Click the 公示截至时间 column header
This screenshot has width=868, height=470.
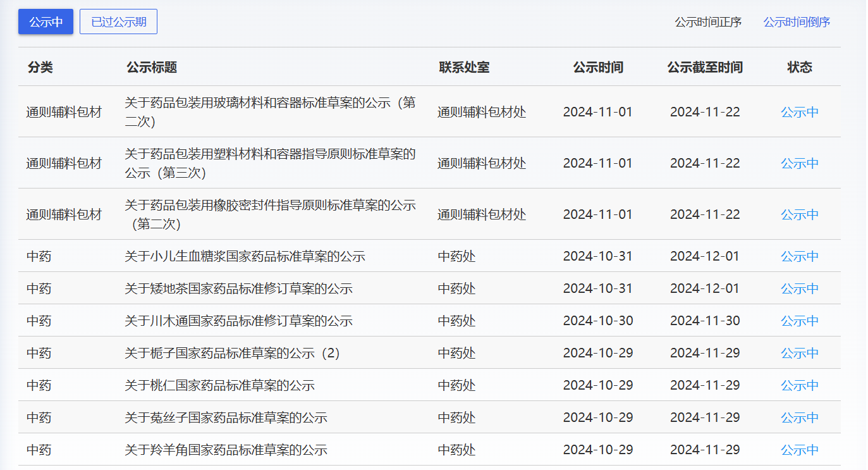[x=705, y=67]
